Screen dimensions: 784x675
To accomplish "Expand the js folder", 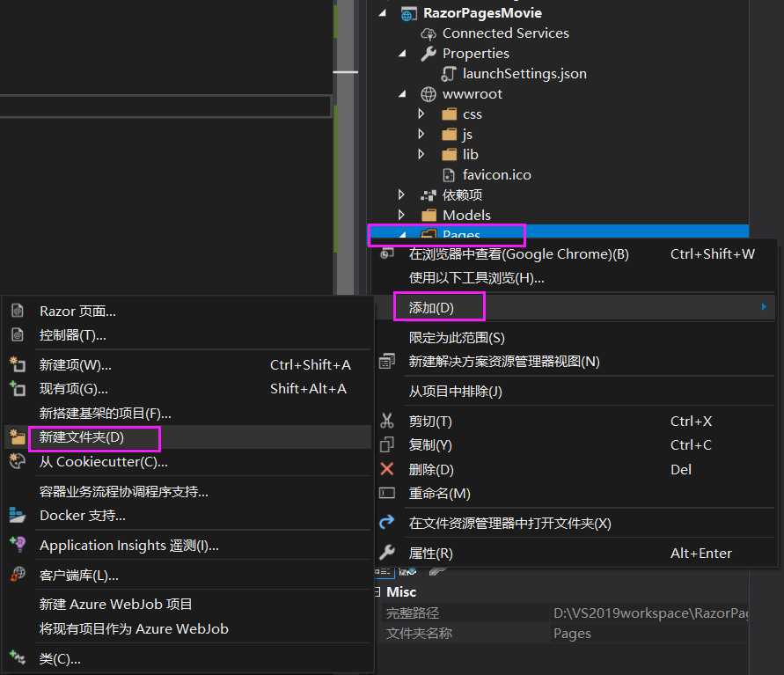I will coord(421,134).
